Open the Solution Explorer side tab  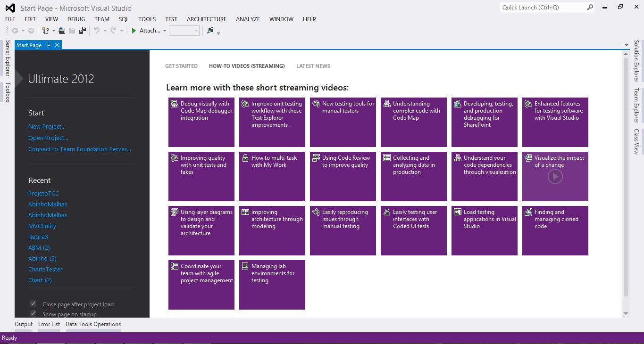[636, 61]
